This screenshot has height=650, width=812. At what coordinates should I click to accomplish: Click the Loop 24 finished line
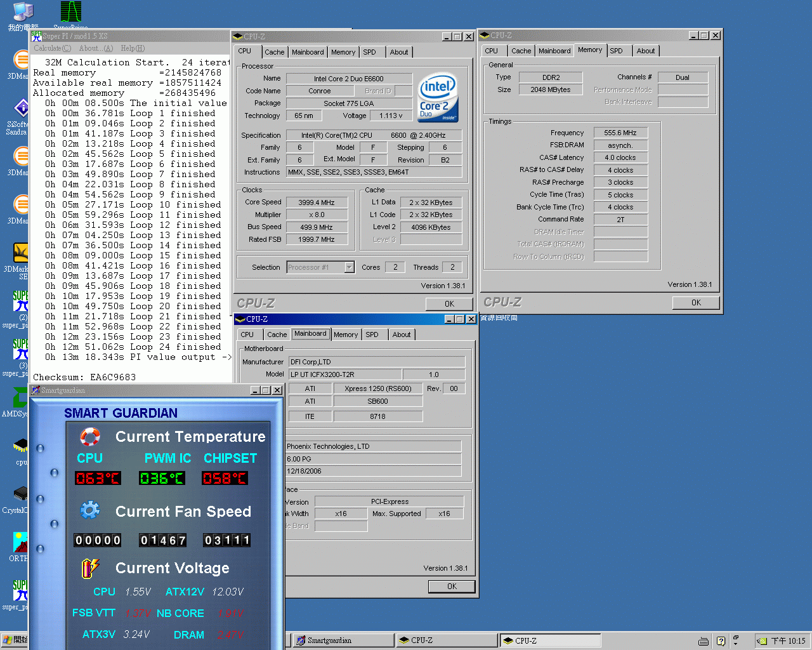pyautogui.click(x=133, y=347)
